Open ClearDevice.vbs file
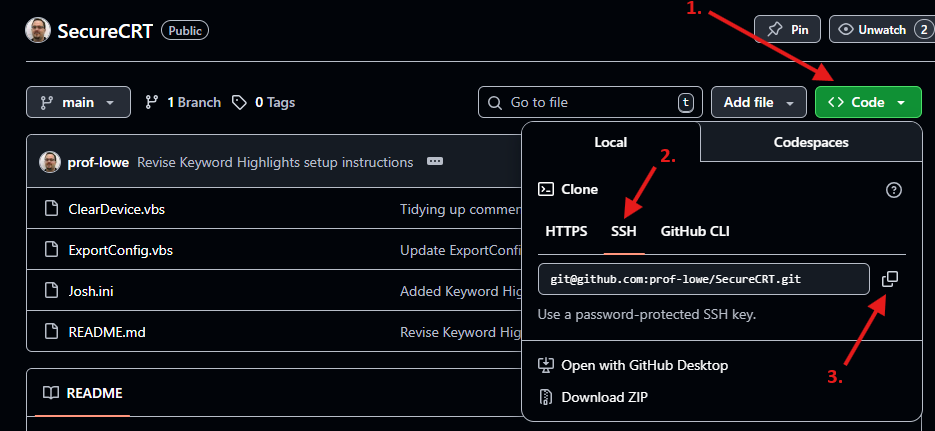This screenshot has width=935, height=431. coord(117,209)
